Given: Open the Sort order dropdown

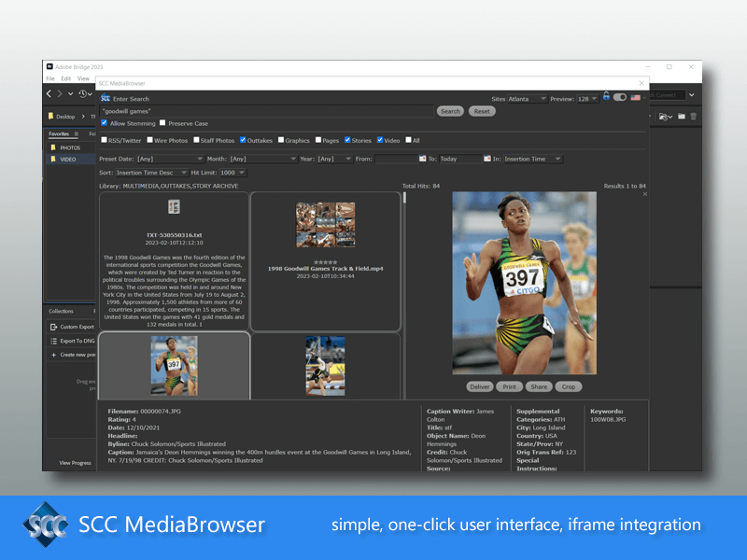Looking at the screenshot, I should coord(151,173).
